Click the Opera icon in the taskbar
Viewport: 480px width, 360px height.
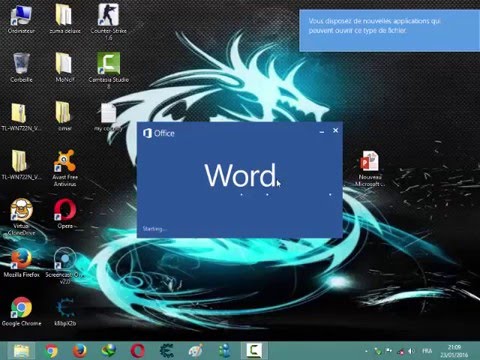point(138,351)
